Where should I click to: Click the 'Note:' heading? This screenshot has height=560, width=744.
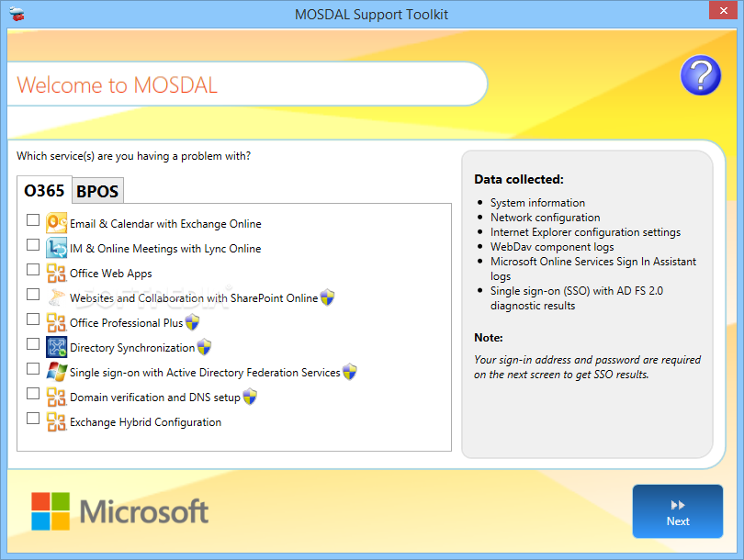point(489,338)
